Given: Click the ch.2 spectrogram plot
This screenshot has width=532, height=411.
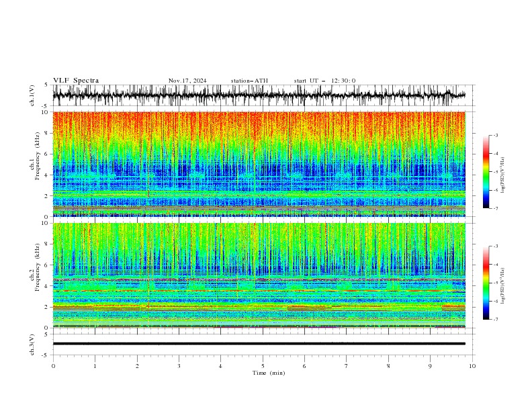Looking at the screenshot, I should click(259, 275).
